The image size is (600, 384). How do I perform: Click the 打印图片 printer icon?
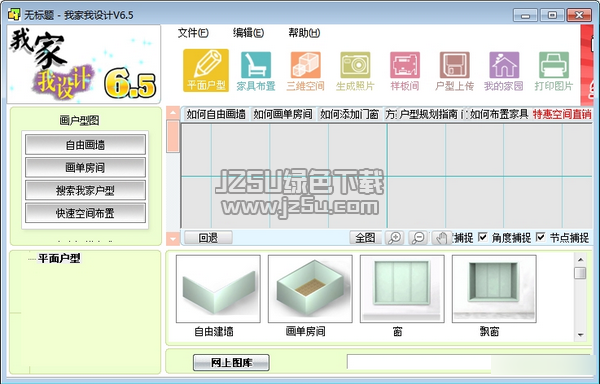click(554, 71)
